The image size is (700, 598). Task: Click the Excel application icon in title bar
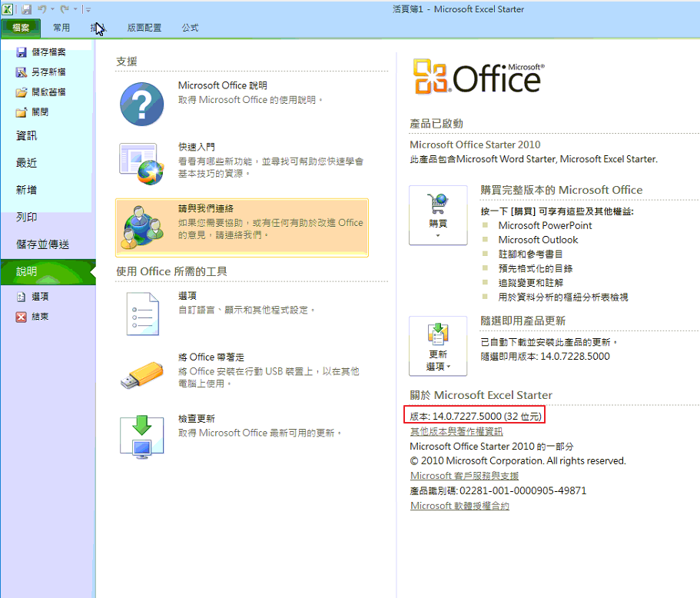tap(7, 9)
